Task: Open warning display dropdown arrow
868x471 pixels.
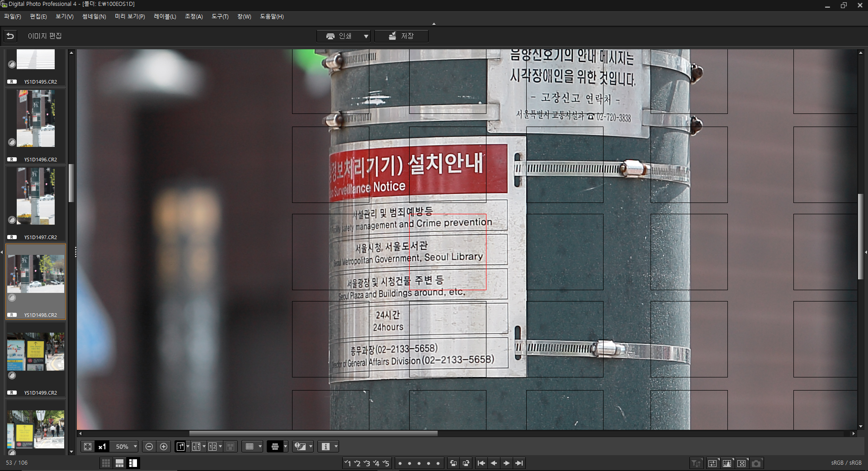Action: (311, 447)
